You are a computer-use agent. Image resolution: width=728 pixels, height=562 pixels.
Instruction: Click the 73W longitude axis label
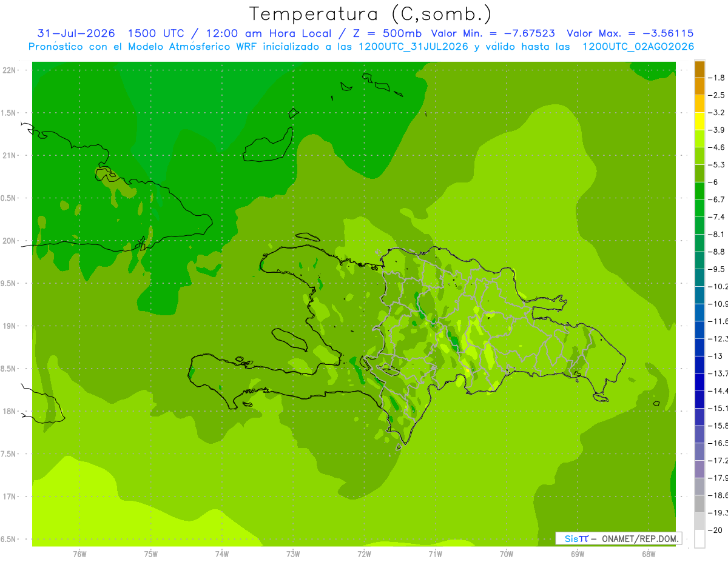293,554
